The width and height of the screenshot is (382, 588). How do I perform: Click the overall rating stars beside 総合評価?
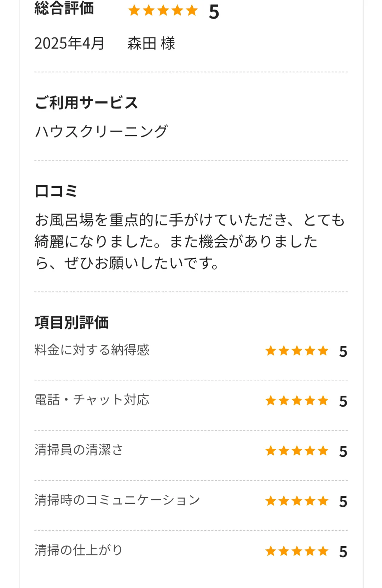(x=163, y=11)
